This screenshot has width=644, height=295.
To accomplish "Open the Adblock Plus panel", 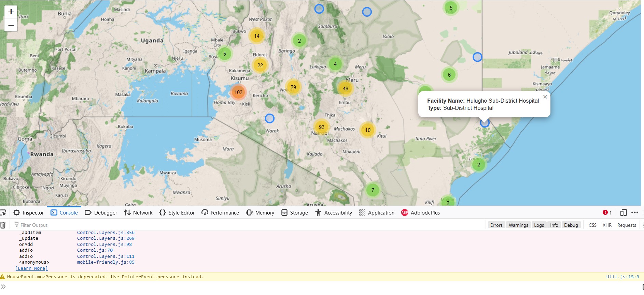I will pyautogui.click(x=420, y=212).
